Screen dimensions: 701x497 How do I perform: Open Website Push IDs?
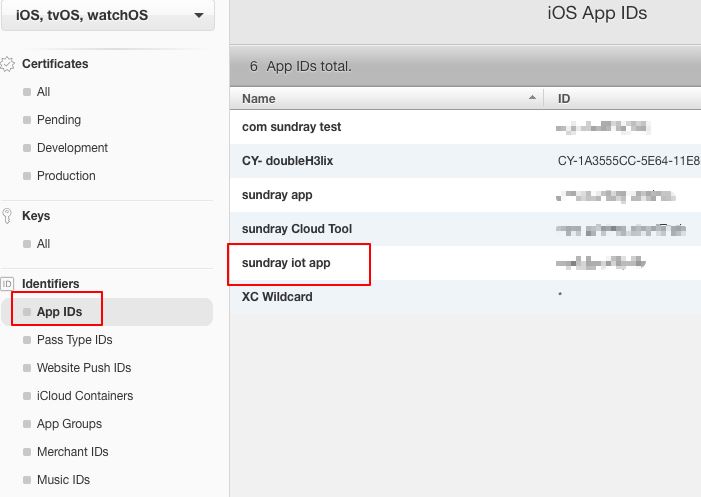pos(83,368)
